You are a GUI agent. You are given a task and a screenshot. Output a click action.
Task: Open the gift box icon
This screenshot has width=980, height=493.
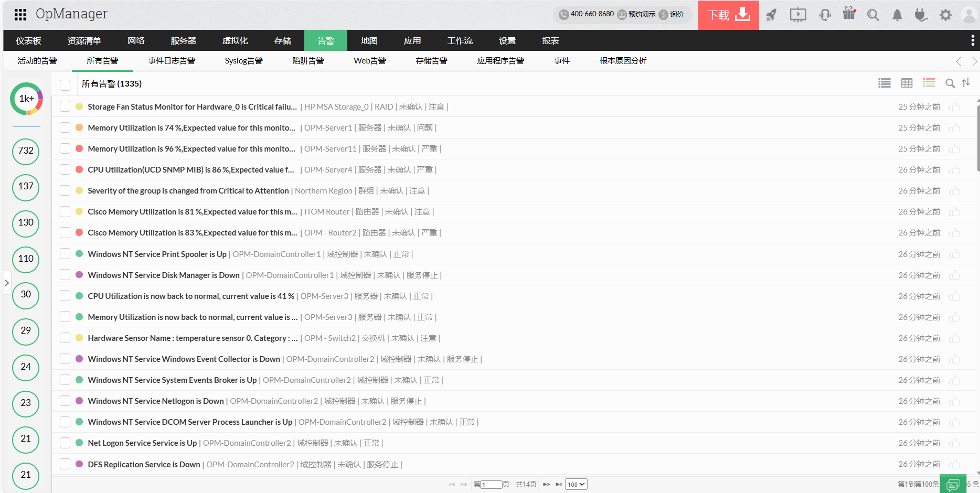[x=849, y=13]
